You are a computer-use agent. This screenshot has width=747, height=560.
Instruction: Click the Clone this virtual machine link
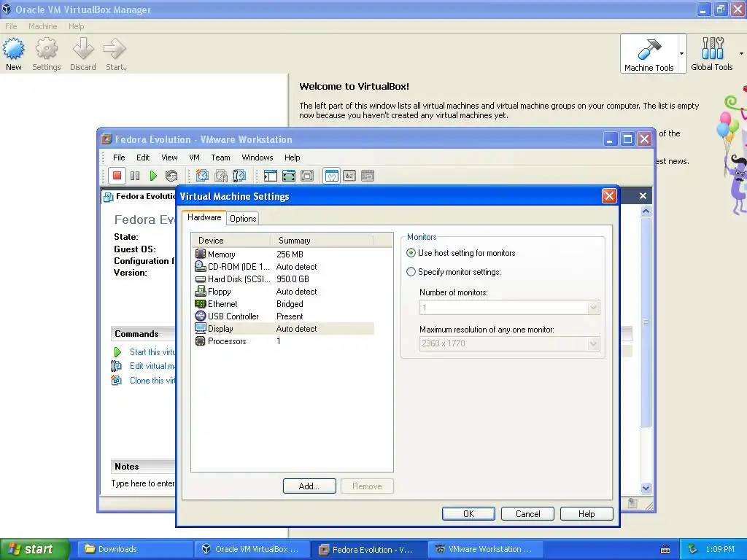coord(152,381)
